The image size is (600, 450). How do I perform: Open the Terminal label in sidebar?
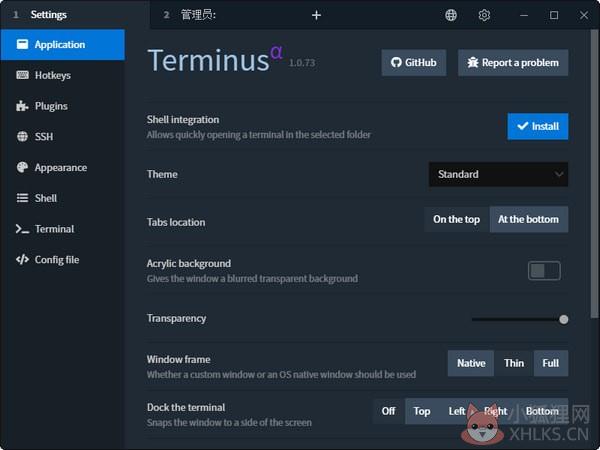pos(54,229)
